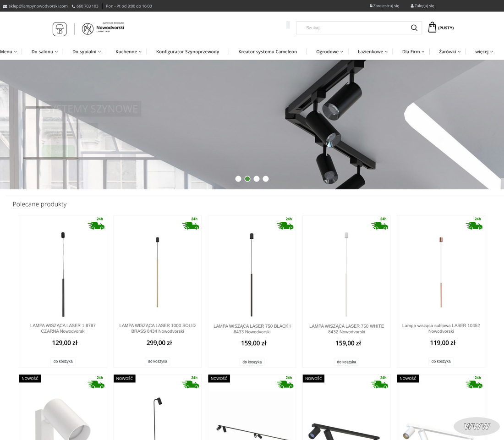The height and width of the screenshot is (440, 504).
Task: Add LASER 750 WHITE 8432 to cart
Action: (x=346, y=362)
